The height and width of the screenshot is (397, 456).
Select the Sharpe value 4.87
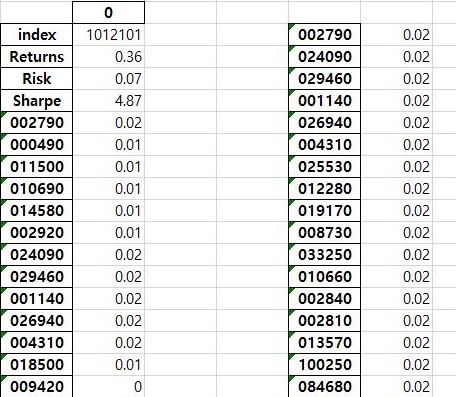[x=108, y=100]
